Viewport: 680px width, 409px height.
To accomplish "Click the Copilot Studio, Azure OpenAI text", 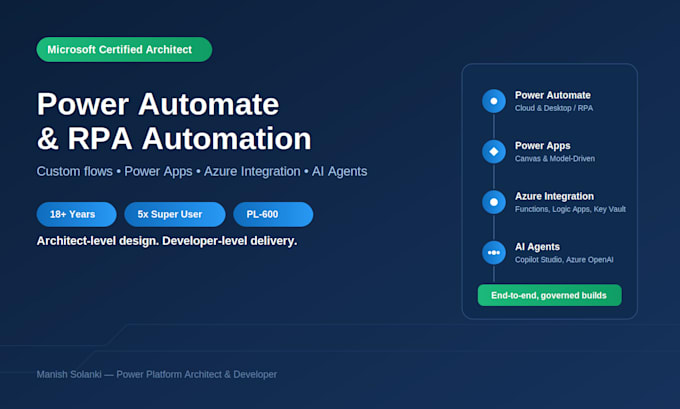I will [564, 260].
